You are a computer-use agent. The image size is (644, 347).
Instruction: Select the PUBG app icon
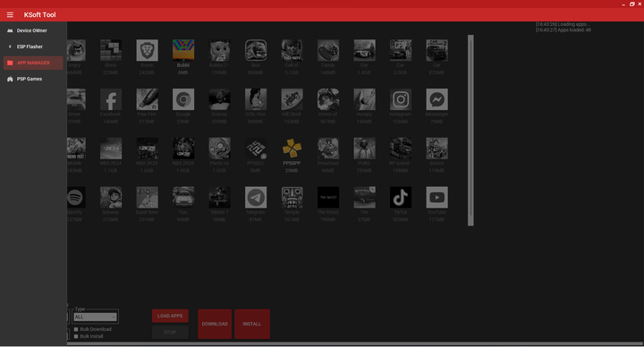click(364, 148)
